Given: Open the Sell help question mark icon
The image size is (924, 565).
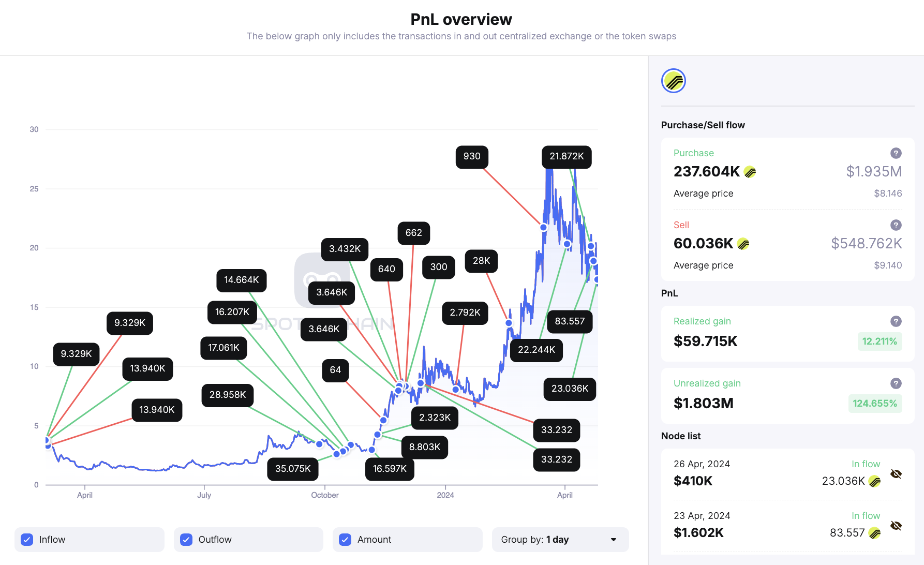Looking at the screenshot, I should tap(896, 225).
